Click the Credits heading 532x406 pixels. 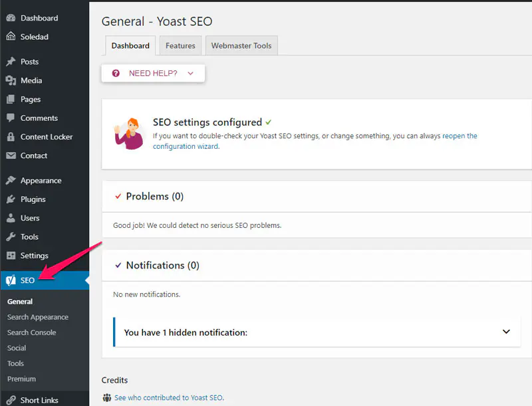114,380
